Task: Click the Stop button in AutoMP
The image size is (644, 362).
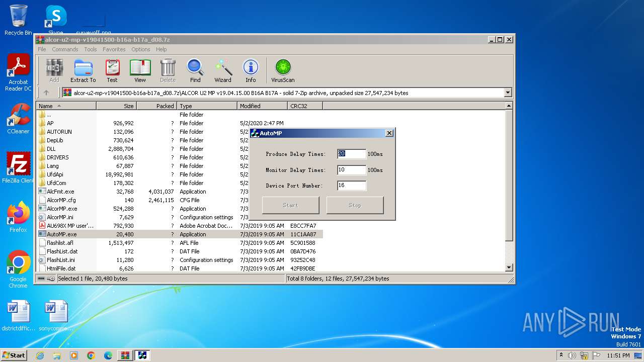Action: pos(355,205)
